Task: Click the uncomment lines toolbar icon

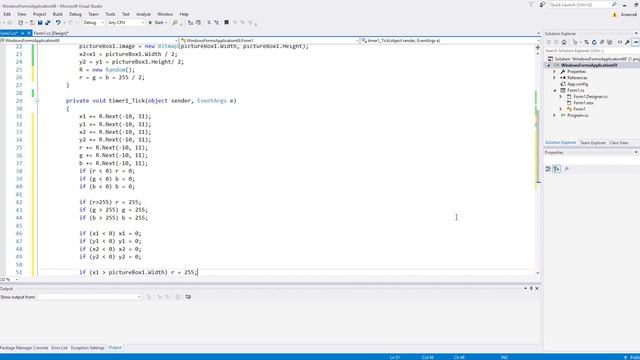Action: (x=216, y=23)
